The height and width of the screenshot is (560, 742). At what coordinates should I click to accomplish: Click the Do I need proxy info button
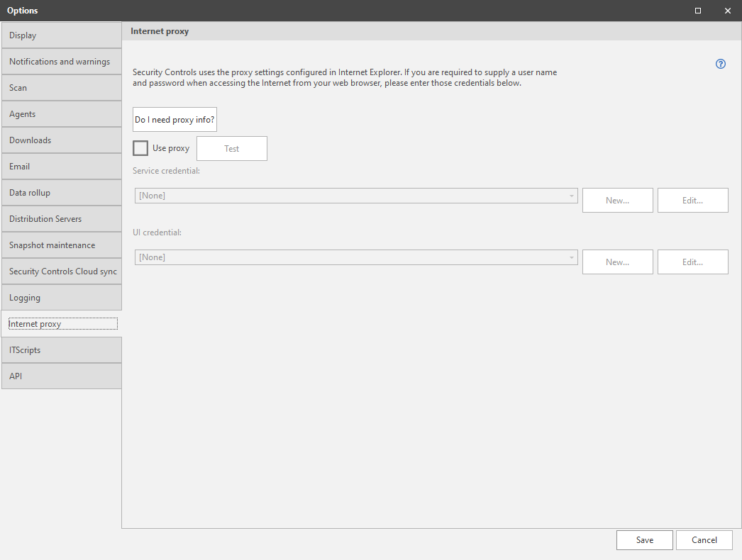click(175, 120)
